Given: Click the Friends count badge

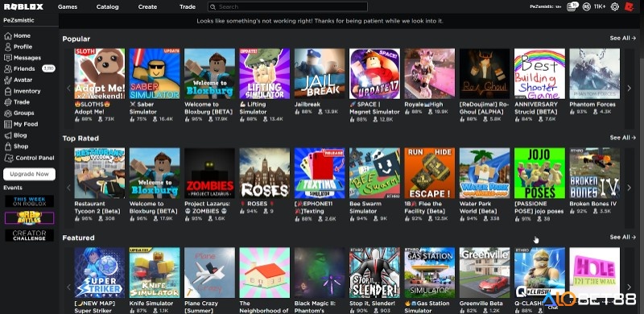Looking at the screenshot, I should [x=48, y=68].
